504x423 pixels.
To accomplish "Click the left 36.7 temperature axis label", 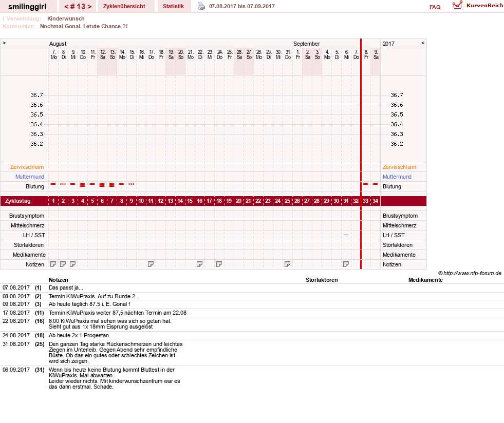I will [36, 95].
